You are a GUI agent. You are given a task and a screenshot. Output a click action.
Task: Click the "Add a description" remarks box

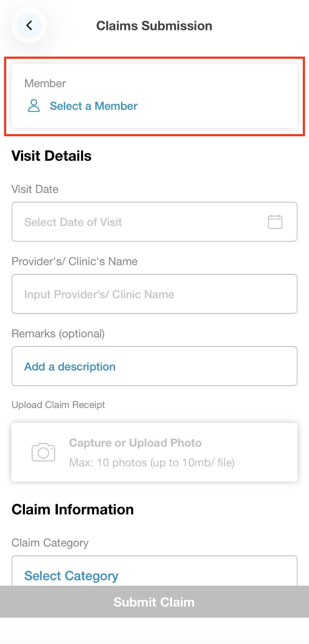click(x=154, y=366)
